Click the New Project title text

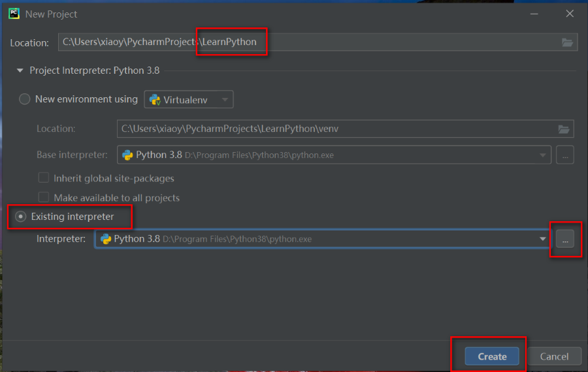click(x=51, y=14)
